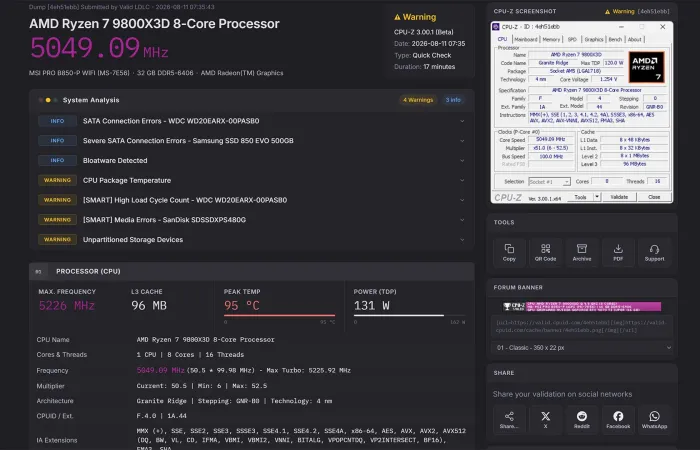Open the Socket #1 selection dropdown
The width and height of the screenshot is (700, 450).
550,182
